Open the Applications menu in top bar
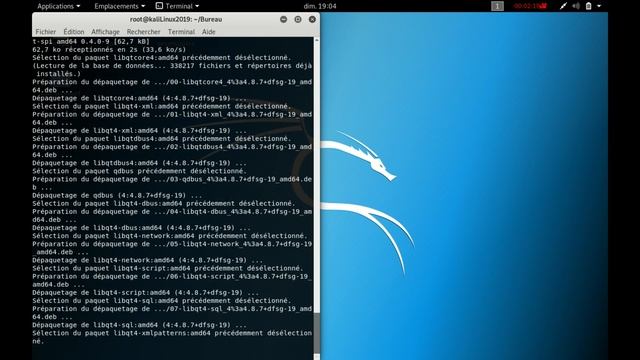 tap(58, 6)
